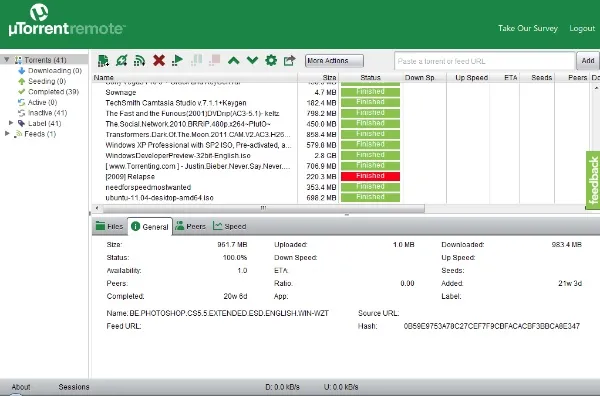The height and width of the screenshot is (396, 600).
Task: Switch to the General tab
Action: [x=150, y=227]
